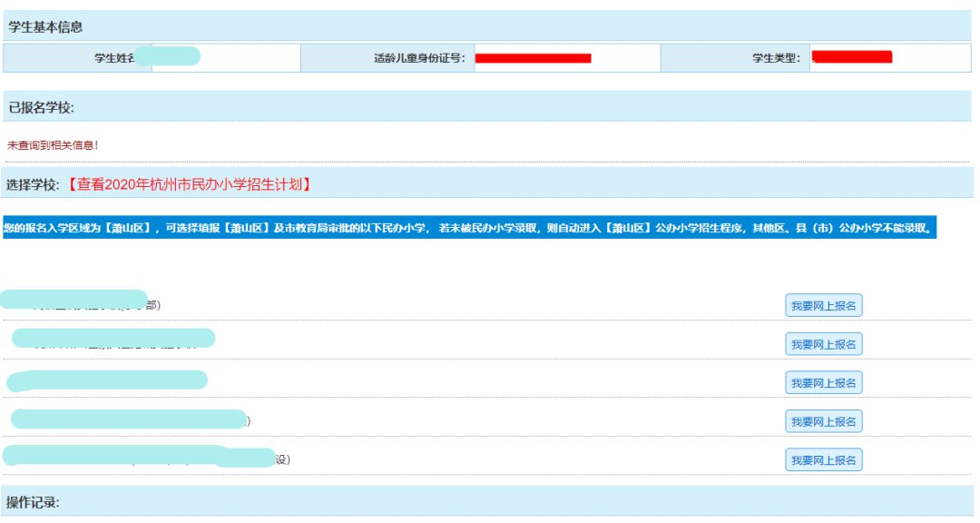
Task: Click the red 未查询到相关信息 message
Action: pyautogui.click(x=53, y=144)
